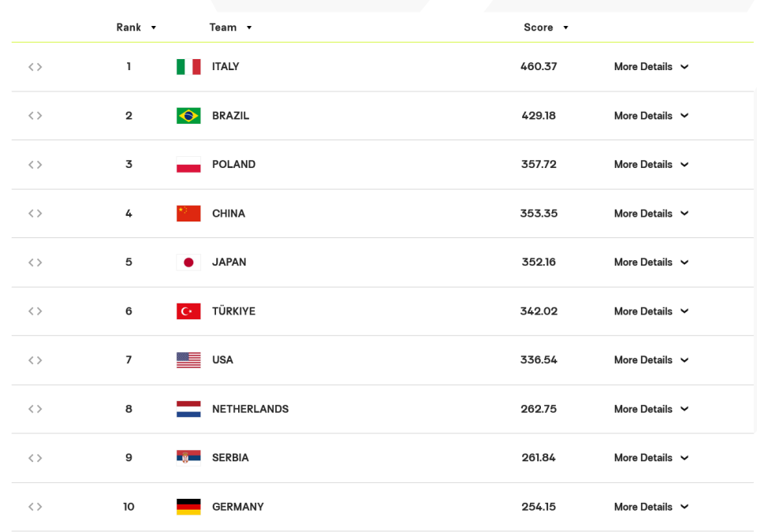
Task: Click the USA flag icon
Action: pyautogui.click(x=188, y=360)
